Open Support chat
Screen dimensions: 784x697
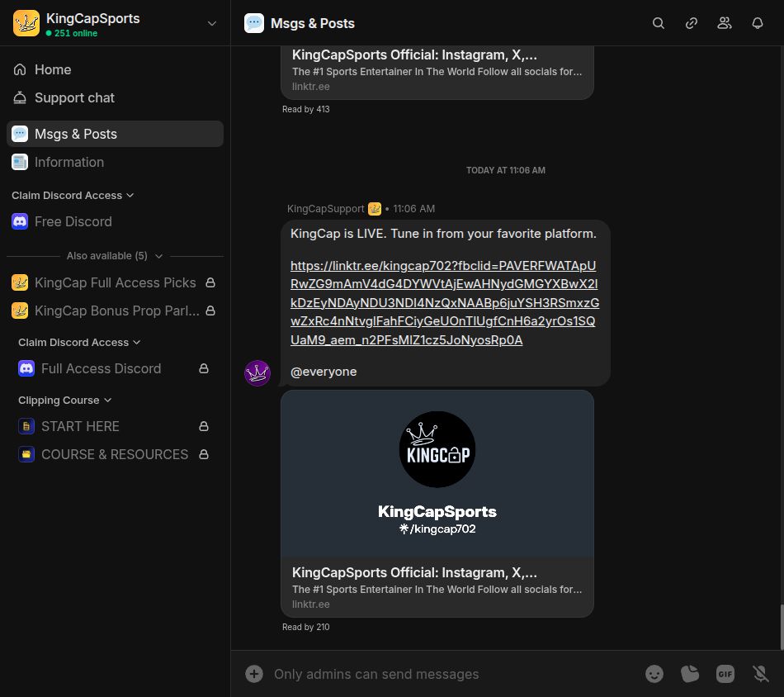point(115,97)
